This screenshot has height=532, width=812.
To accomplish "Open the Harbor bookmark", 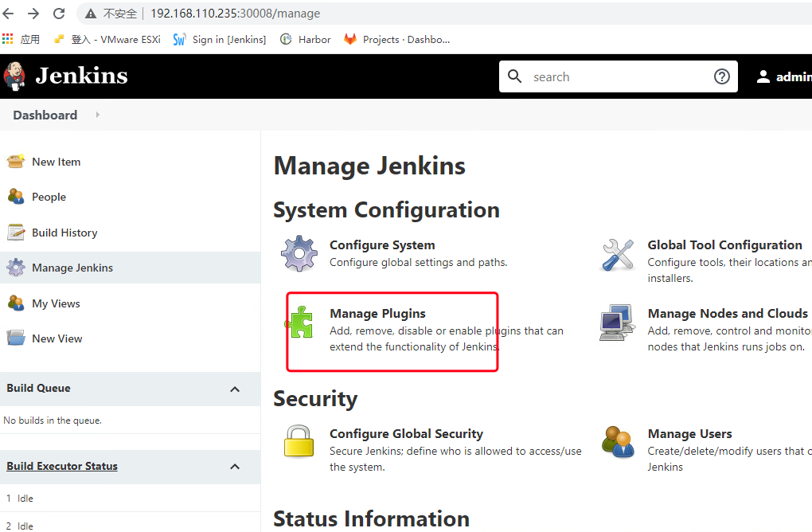I will (x=306, y=39).
